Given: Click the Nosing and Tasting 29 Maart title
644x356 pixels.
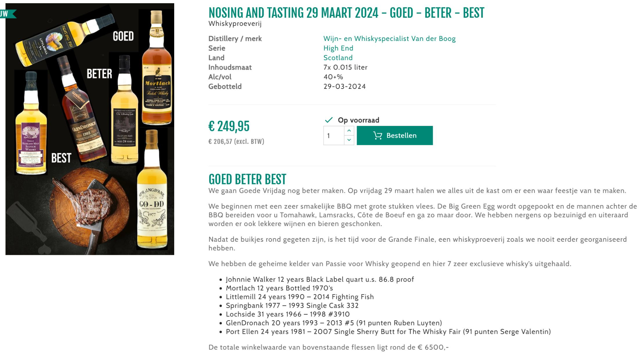Looking at the screenshot, I should click(346, 13).
